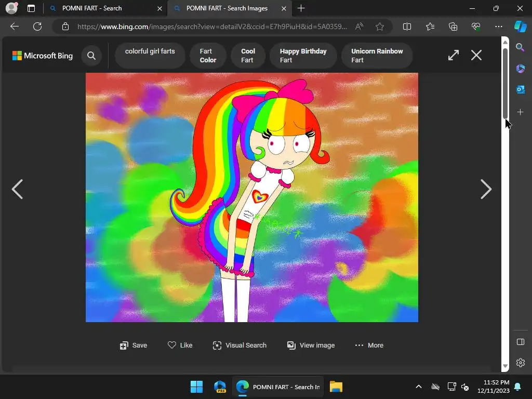
Task: Open the PRE app in taskbar
Action: click(x=220, y=387)
